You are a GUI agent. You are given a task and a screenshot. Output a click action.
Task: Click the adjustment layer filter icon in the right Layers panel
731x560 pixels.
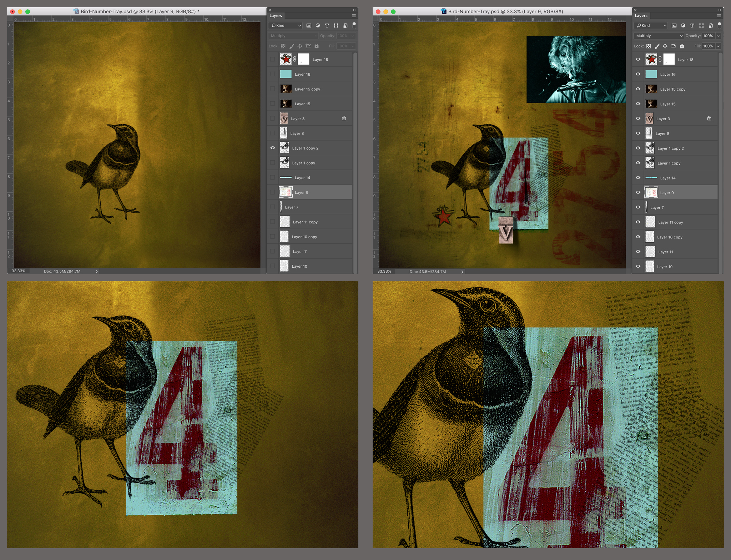tap(683, 26)
